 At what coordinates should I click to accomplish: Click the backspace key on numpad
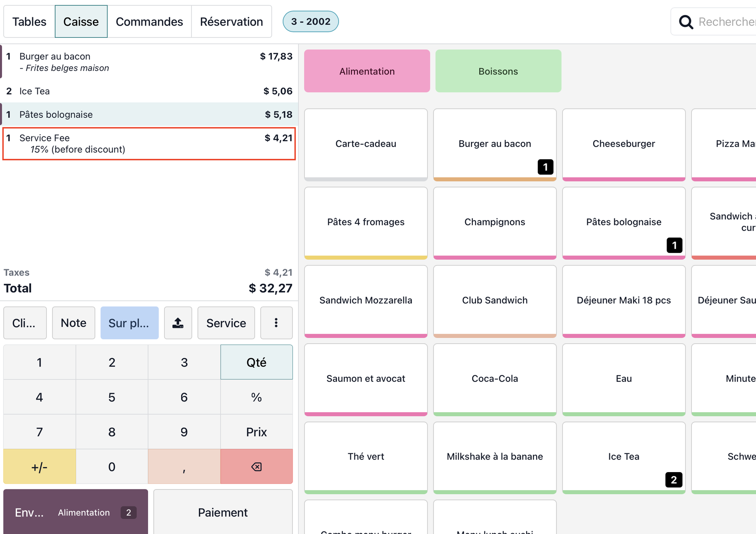click(x=256, y=467)
